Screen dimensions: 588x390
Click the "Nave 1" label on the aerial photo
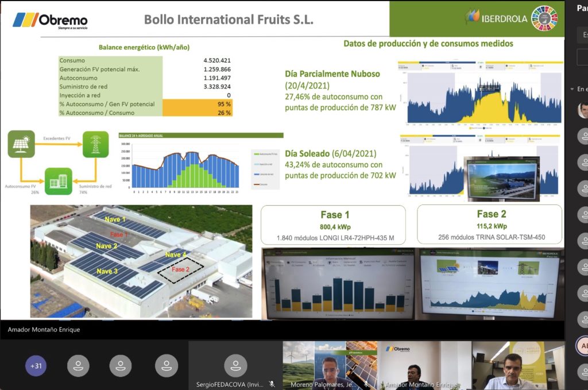(x=115, y=219)
